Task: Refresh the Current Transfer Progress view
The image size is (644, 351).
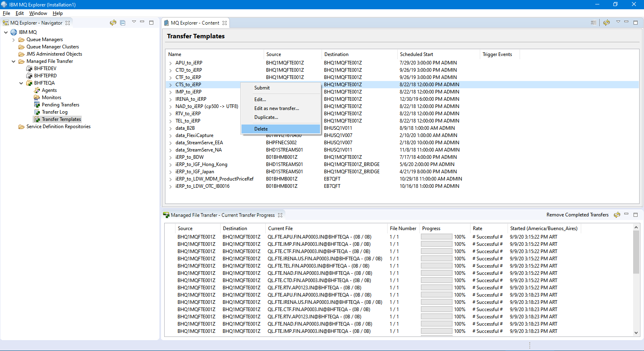Action: coord(617,215)
